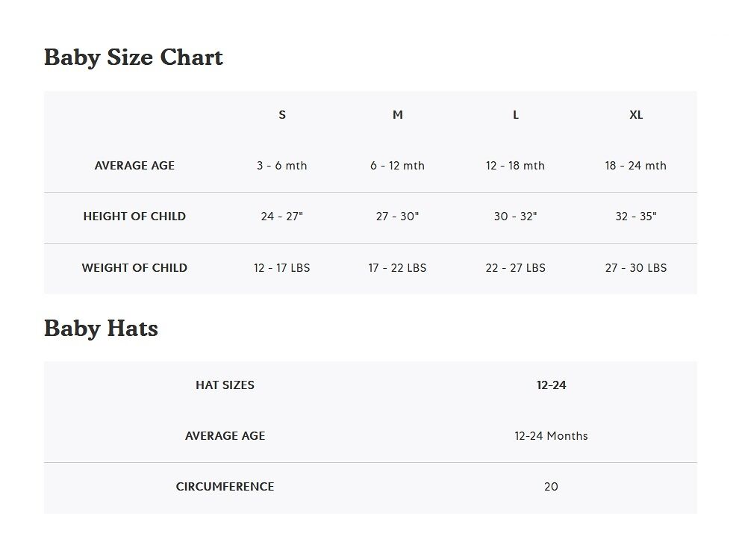Click the Baby Hats heading
742x560 pixels.
pos(101,329)
